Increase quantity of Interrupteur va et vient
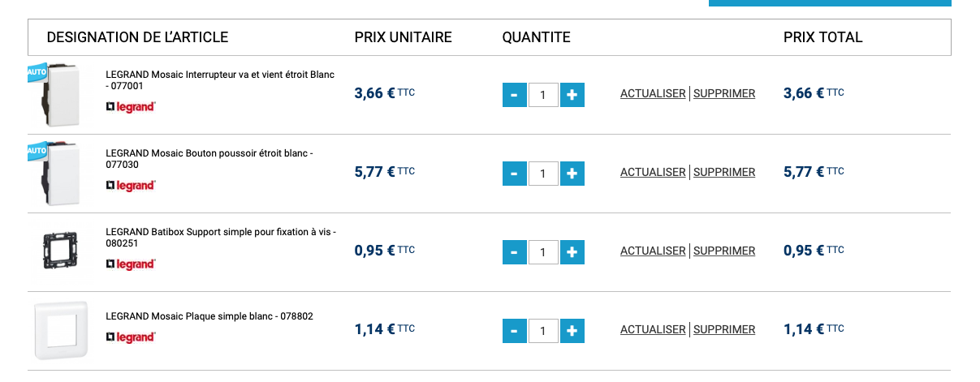 click(x=572, y=95)
